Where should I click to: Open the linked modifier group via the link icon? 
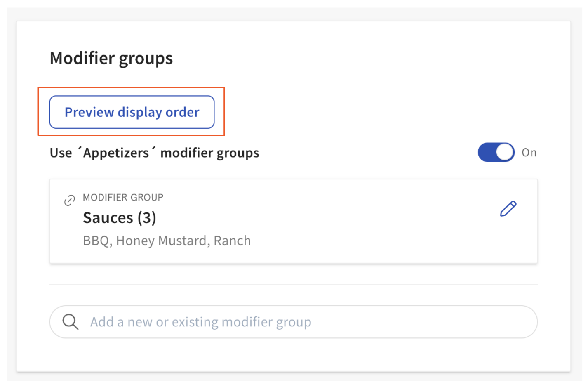(69, 200)
